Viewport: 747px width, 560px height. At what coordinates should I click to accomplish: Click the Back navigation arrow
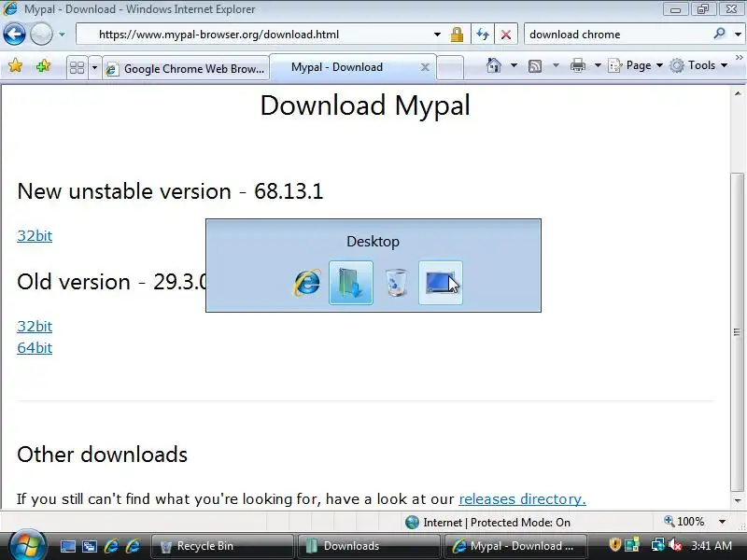[14, 35]
